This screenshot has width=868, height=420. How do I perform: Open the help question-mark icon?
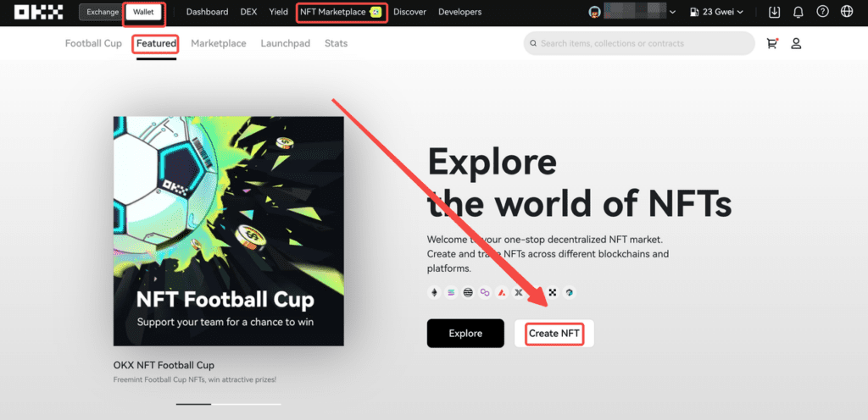(x=822, y=12)
